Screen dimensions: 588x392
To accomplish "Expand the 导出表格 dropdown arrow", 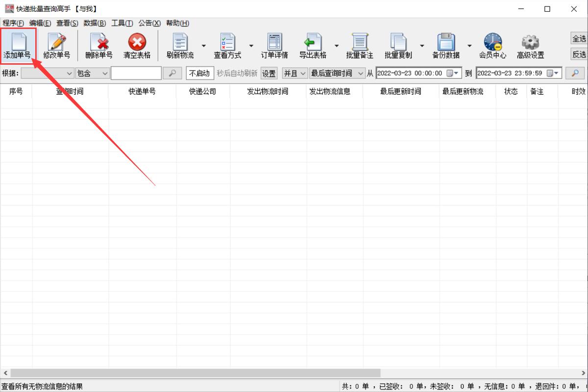I will pos(336,46).
